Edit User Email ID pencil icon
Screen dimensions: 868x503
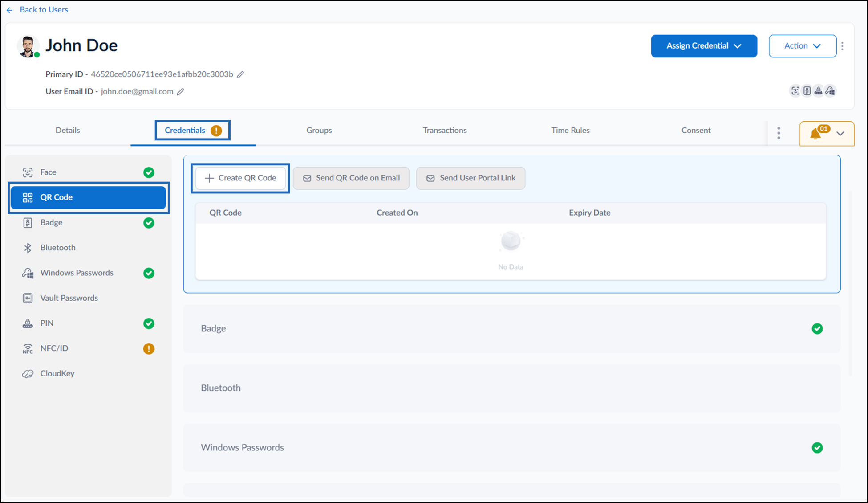(x=180, y=92)
